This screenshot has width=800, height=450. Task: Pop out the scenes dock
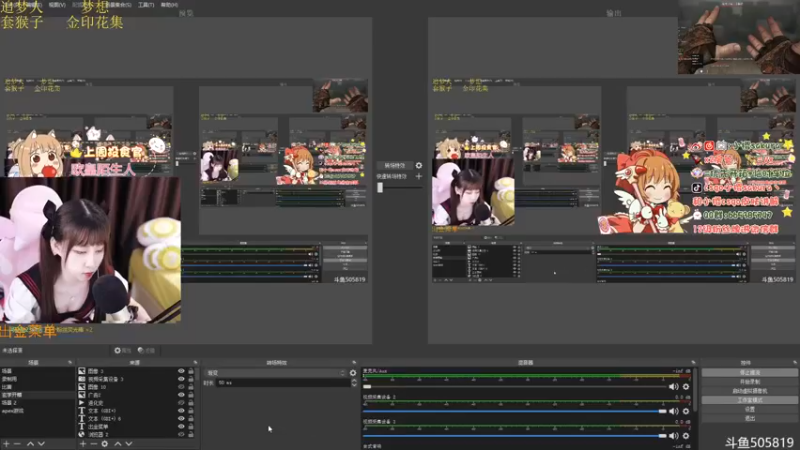(70, 362)
